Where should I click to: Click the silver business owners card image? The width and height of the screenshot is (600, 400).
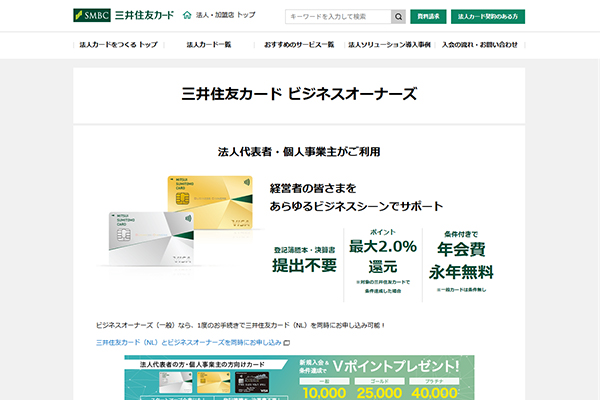coord(151,238)
